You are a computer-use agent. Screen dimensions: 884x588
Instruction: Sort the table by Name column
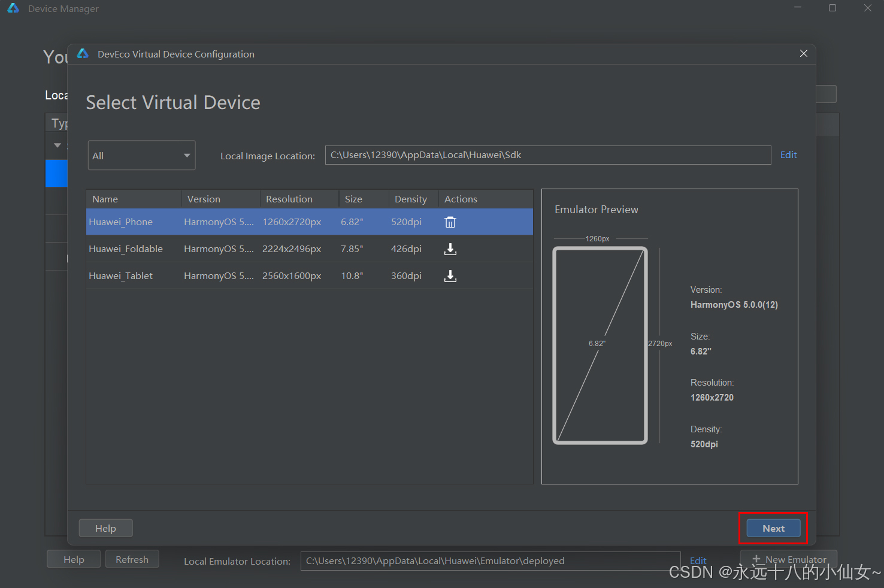pos(134,199)
